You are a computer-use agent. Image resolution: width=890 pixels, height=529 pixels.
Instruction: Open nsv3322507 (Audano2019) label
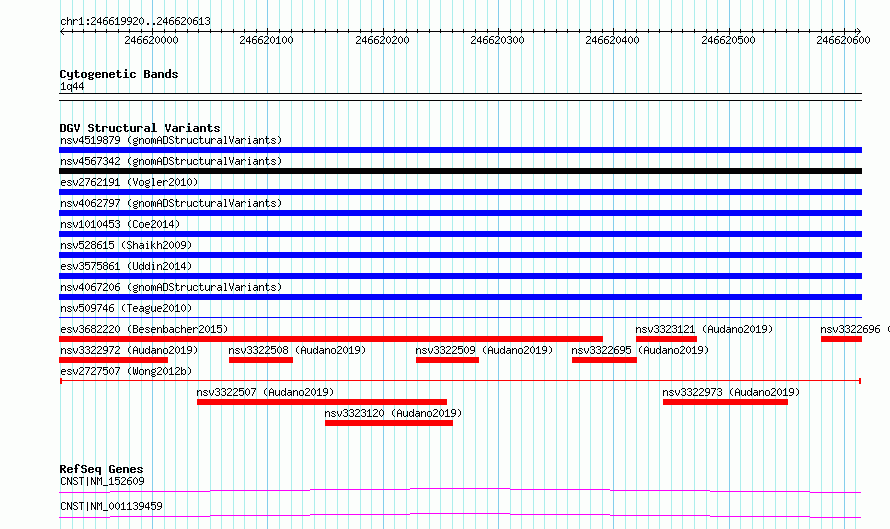tap(265, 392)
